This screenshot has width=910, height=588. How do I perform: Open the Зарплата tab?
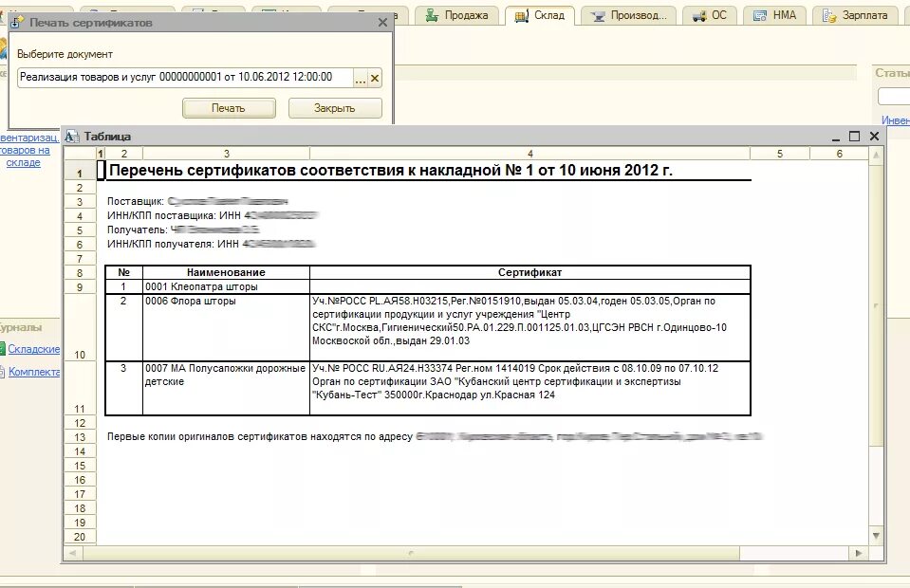(x=856, y=16)
